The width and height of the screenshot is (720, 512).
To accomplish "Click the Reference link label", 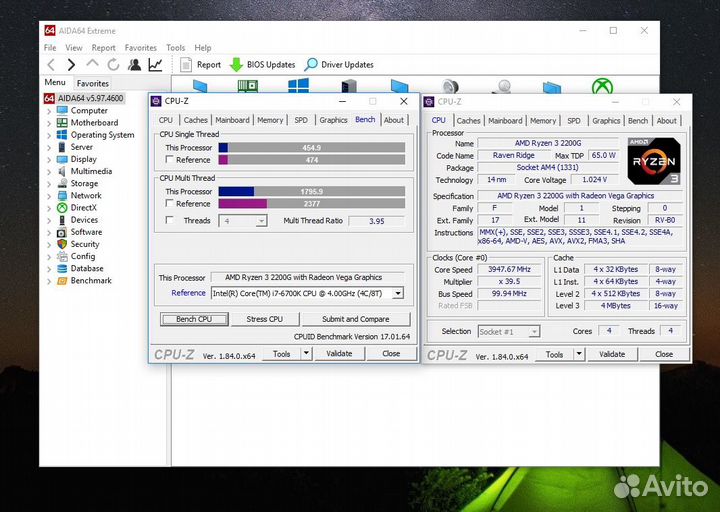I will 188,293.
